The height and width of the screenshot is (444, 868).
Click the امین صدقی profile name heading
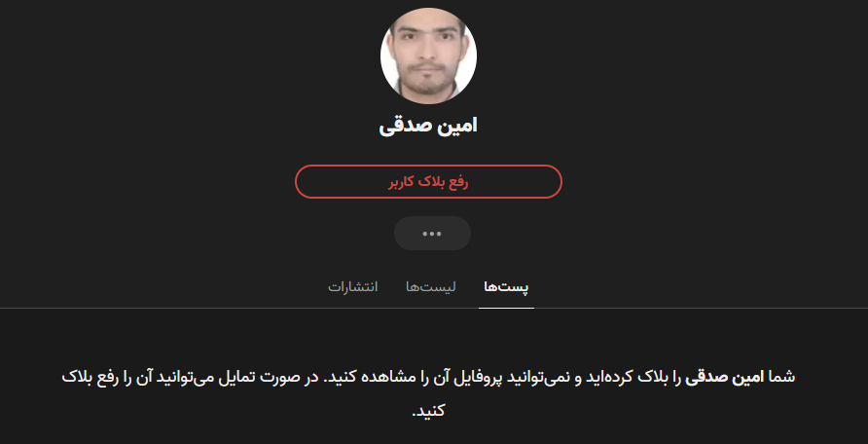tap(428, 126)
